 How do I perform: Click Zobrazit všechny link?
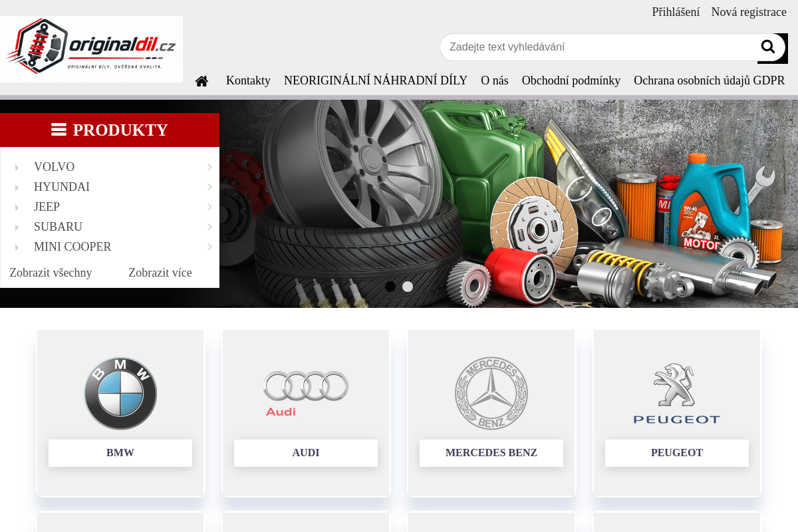pyautogui.click(x=51, y=273)
